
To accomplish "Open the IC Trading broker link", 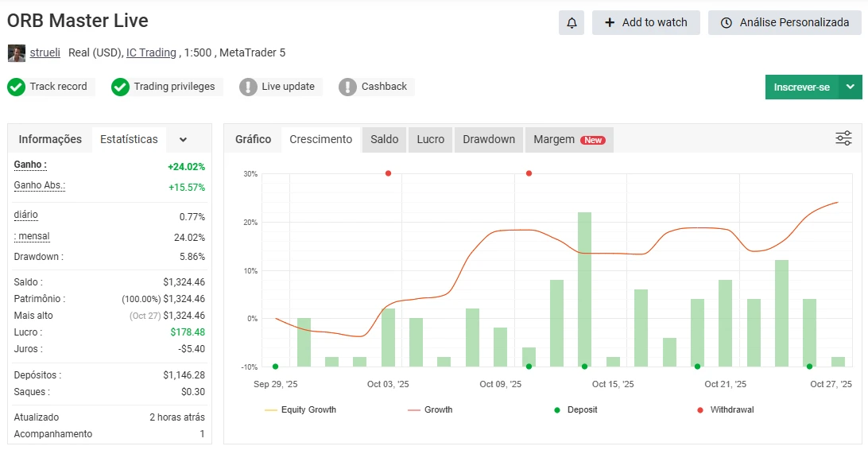I will (x=151, y=53).
